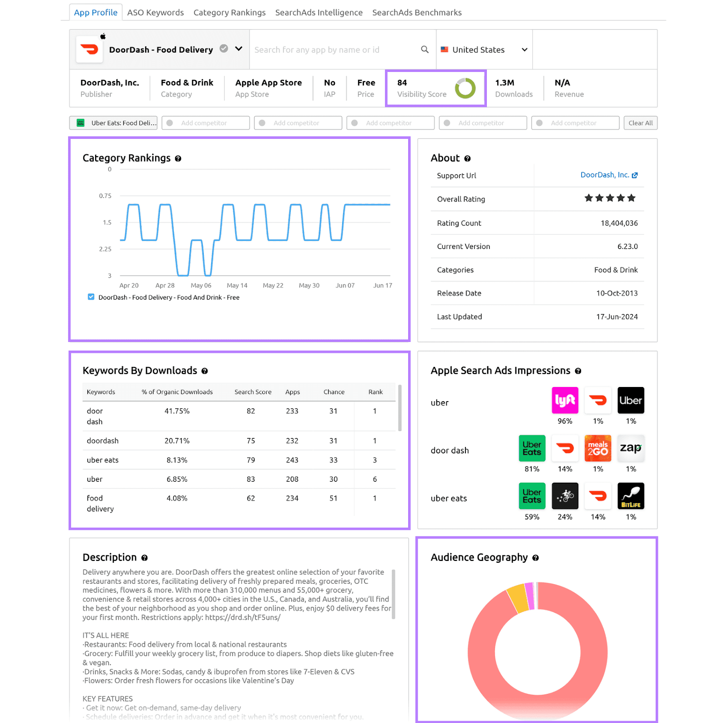Click DoorDash icon in door dash row
Image resolution: width=728 pixels, height=723 pixels.
[565, 448]
